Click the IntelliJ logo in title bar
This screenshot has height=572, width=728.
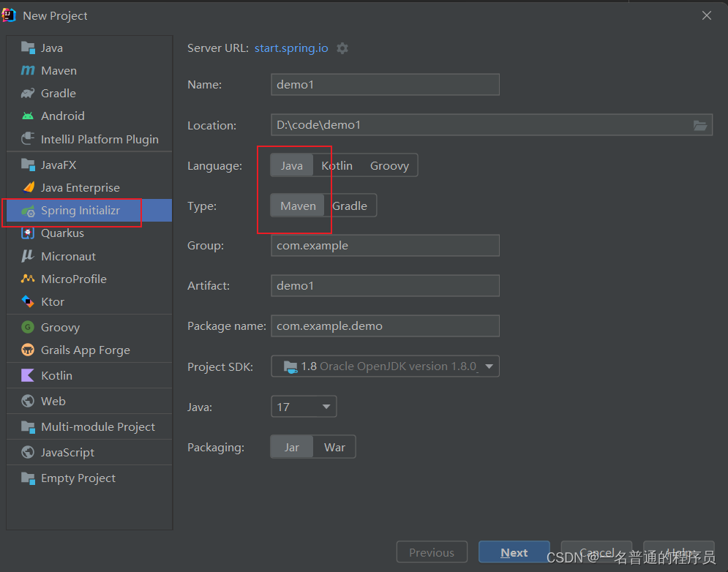[9, 15]
